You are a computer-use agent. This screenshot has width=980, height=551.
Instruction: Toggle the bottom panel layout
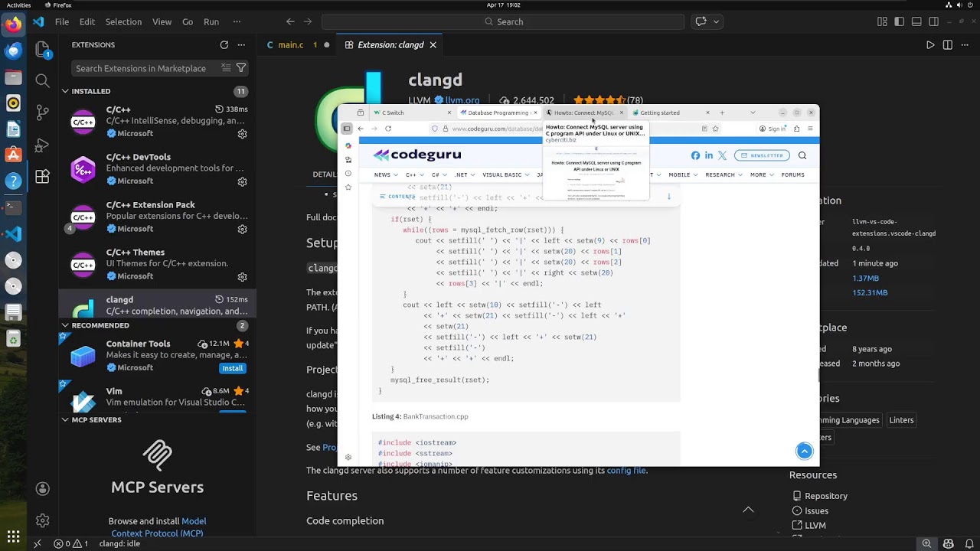pos(916,21)
